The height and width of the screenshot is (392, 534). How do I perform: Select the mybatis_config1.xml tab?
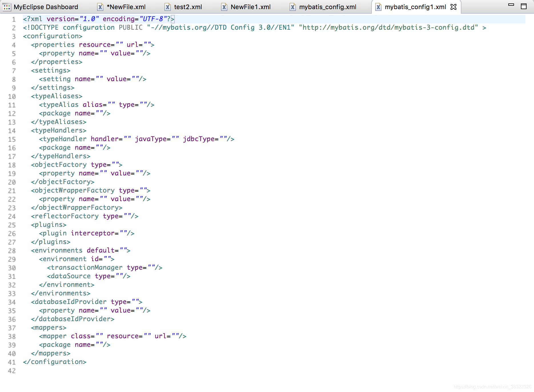click(415, 7)
